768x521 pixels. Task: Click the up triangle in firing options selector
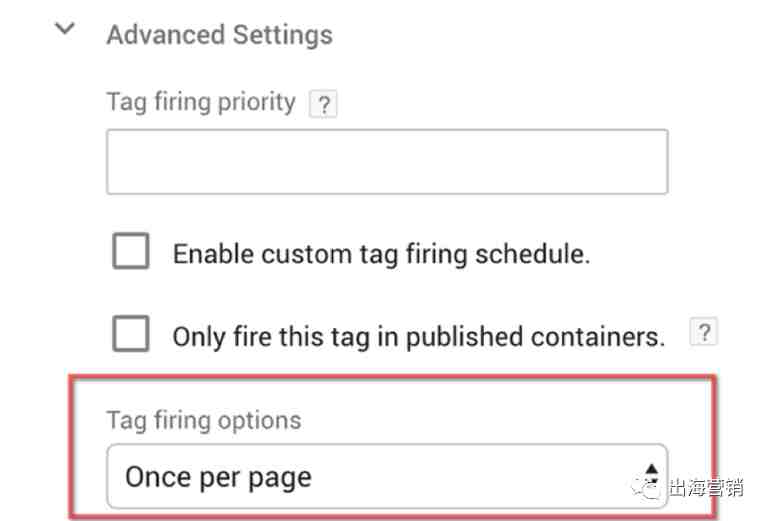651,467
